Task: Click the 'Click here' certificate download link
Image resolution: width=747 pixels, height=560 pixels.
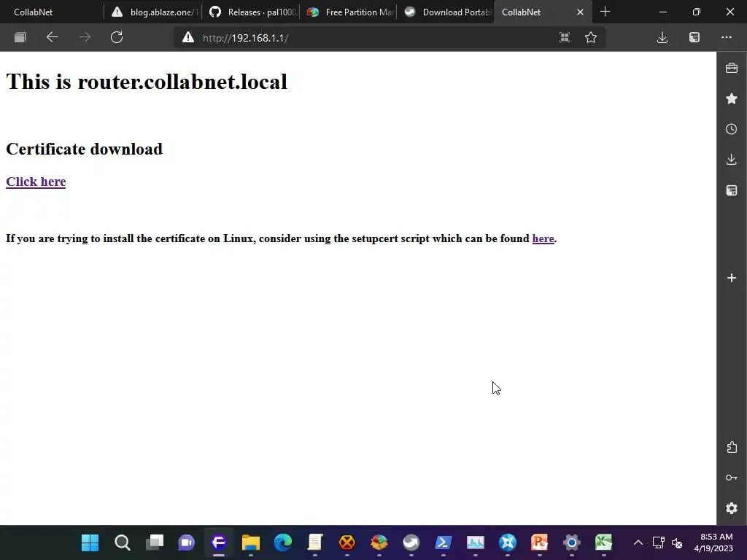Action: pos(36,182)
